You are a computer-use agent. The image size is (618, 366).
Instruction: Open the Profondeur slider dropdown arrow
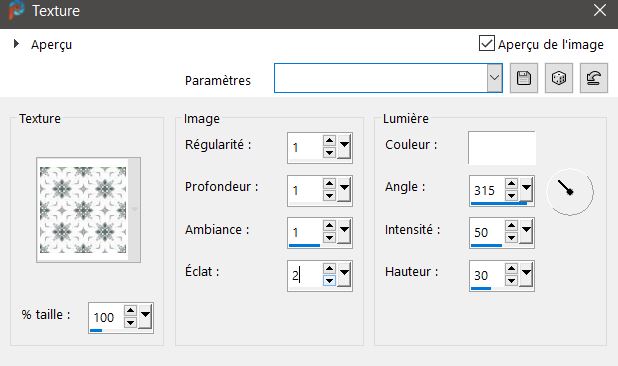coord(344,189)
